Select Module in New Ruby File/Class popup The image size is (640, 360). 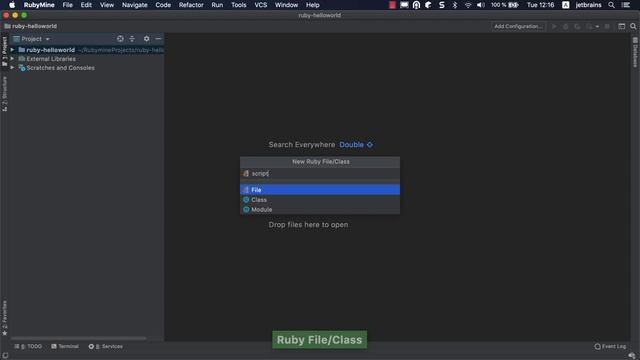pos(320,209)
